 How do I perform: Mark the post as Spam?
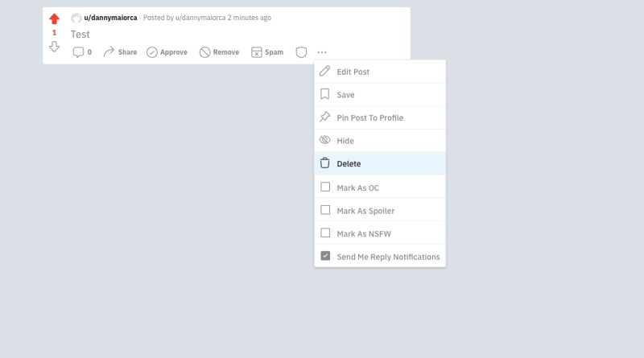(267, 52)
